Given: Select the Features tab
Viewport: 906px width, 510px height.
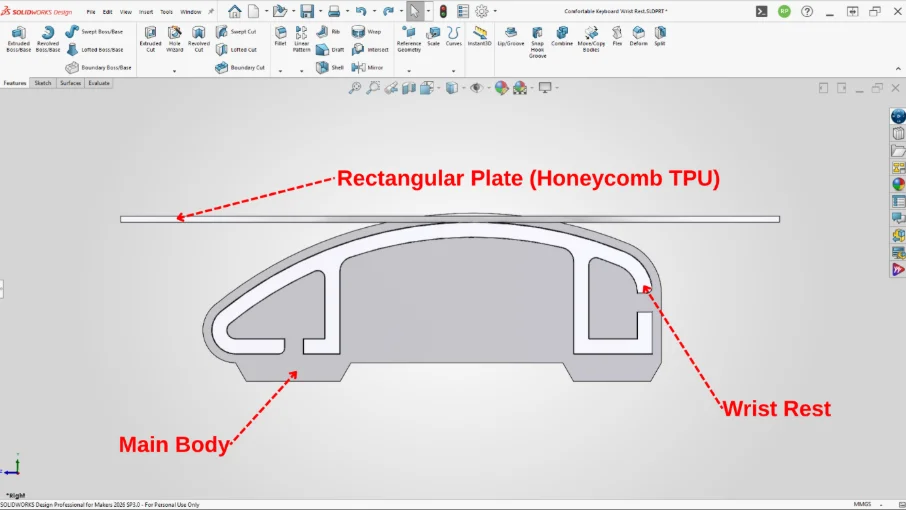Looking at the screenshot, I should (15, 83).
